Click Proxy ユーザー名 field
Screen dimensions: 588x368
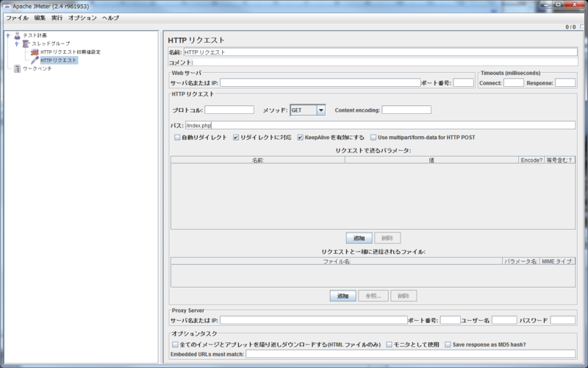coord(504,320)
